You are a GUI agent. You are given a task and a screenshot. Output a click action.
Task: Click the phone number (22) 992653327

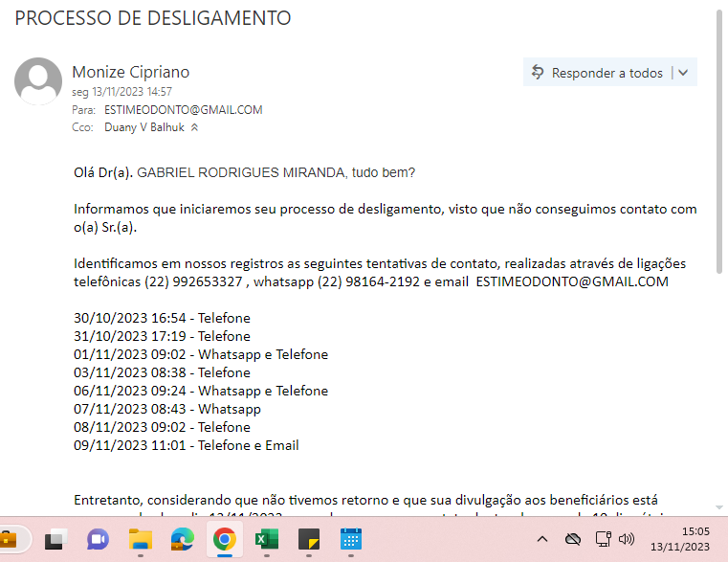pos(193,281)
